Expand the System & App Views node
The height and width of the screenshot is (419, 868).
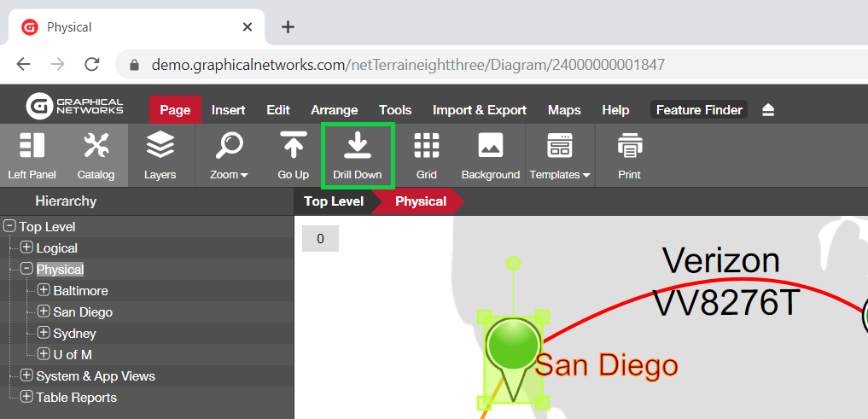[26, 375]
